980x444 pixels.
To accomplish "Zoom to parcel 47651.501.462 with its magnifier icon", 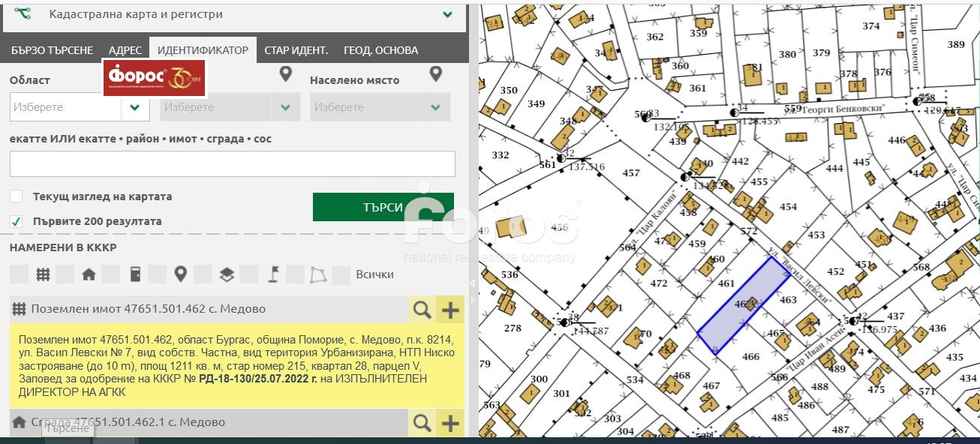I will click(x=422, y=309).
